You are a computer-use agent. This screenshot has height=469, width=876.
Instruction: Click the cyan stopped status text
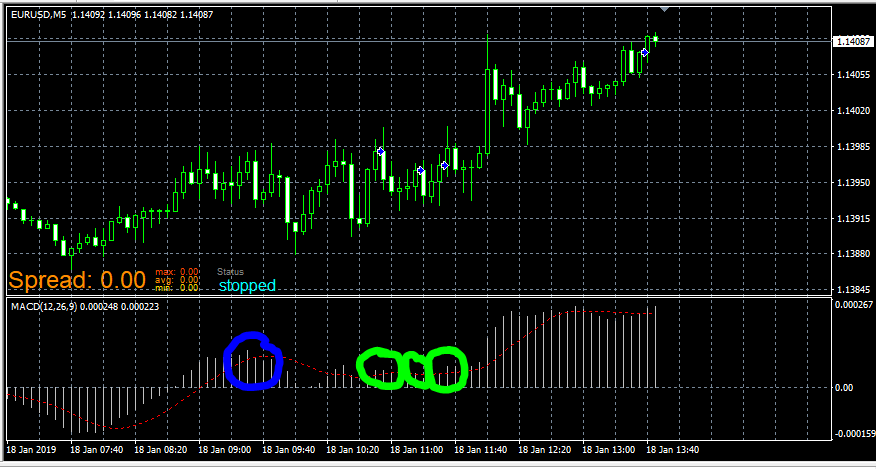pyautogui.click(x=247, y=286)
